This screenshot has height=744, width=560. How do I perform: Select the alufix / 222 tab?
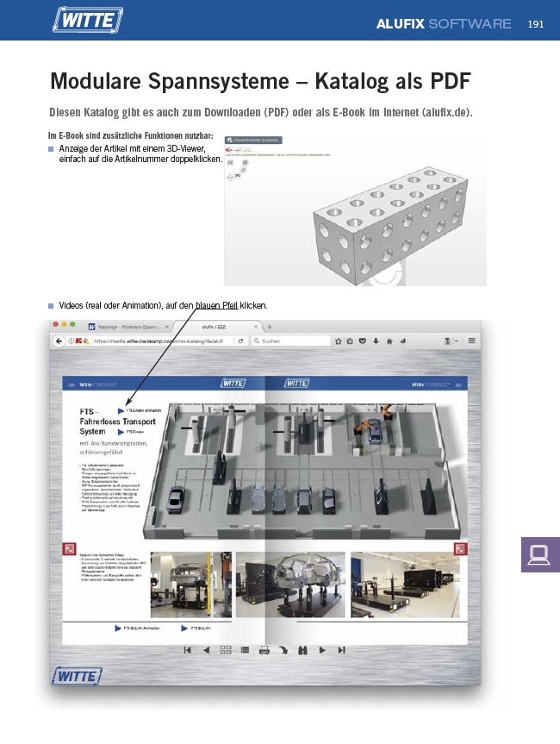click(214, 327)
